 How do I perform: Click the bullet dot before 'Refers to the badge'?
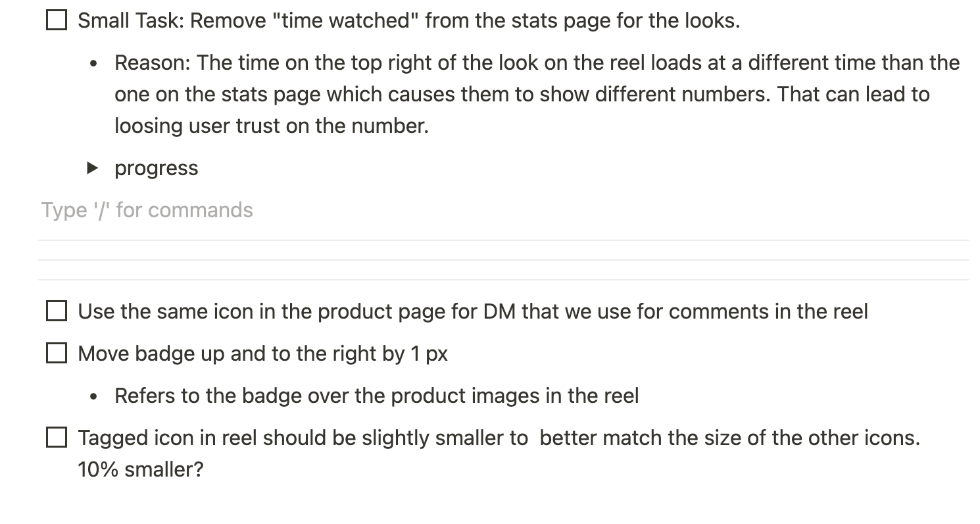click(x=96, y=397)
